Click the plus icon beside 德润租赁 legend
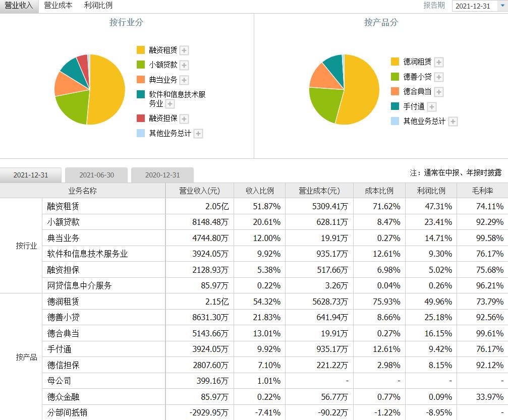This screenshot has width=508, height=420. [438, 62]
